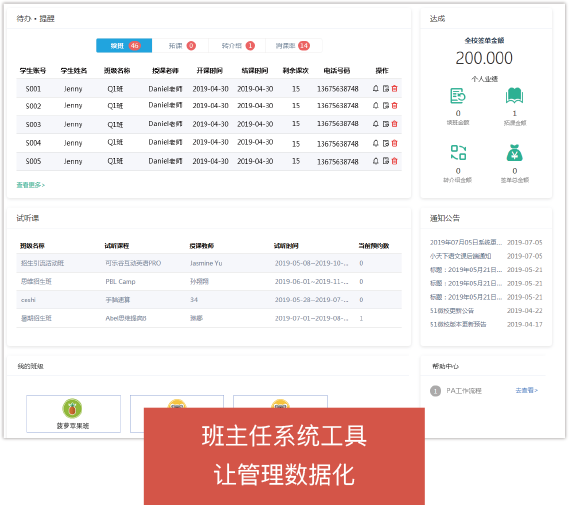
Task: Delete student S005 with the trash icon
Action: tap(394, 161)
